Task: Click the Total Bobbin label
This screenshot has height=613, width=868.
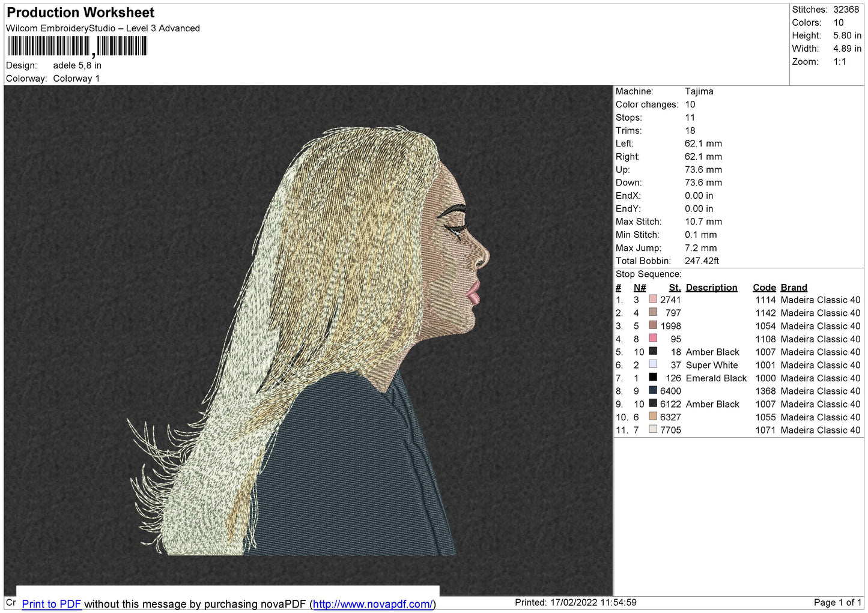Action: 643,261
